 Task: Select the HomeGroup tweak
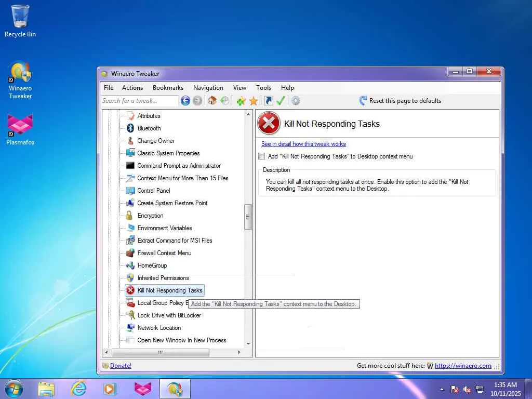click(x=152, y=265)
